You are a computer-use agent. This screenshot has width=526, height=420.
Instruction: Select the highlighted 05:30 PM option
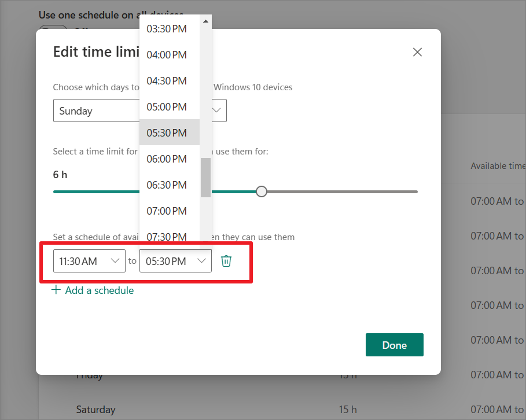click(x=170, y=132)
